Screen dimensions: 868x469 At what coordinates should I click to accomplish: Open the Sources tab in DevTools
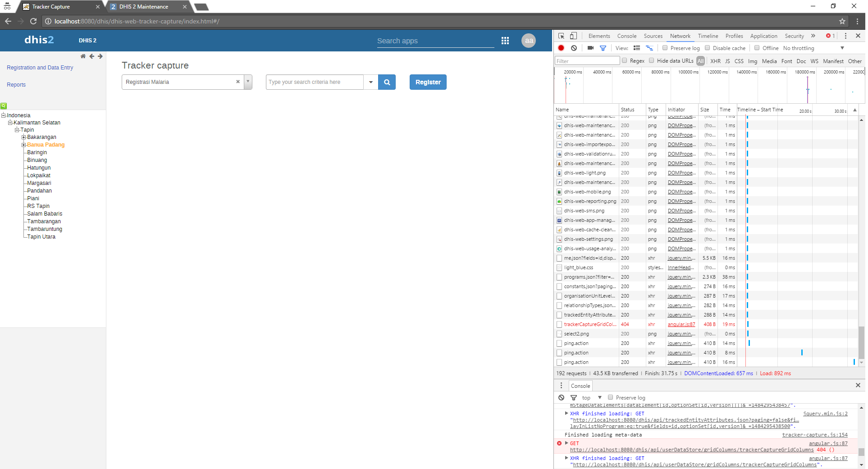pos(653,36)
